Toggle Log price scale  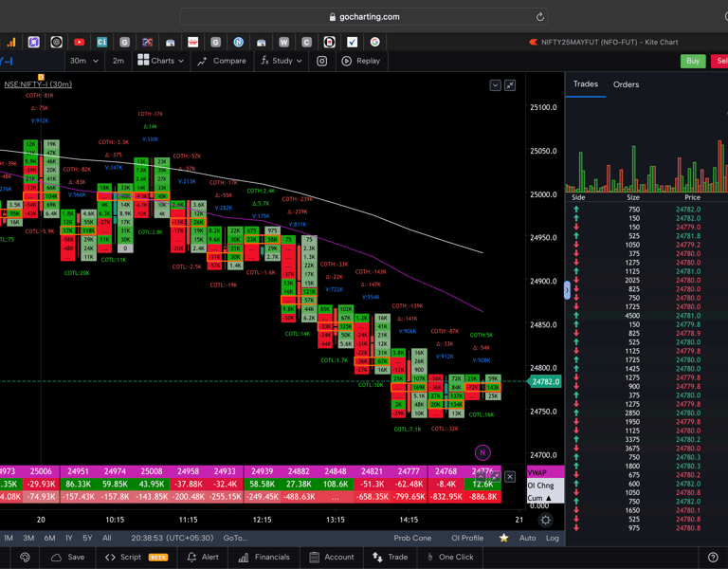(552, 538)
